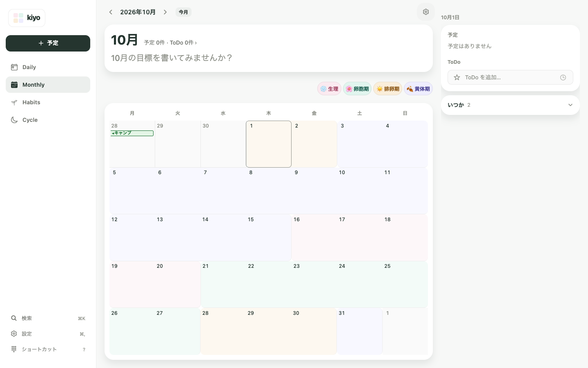Expand the いつか section

point(510,105)
